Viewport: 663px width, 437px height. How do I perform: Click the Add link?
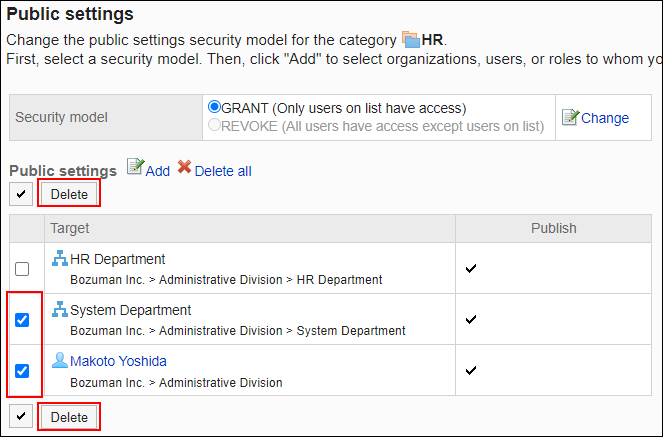click(158, 171)
